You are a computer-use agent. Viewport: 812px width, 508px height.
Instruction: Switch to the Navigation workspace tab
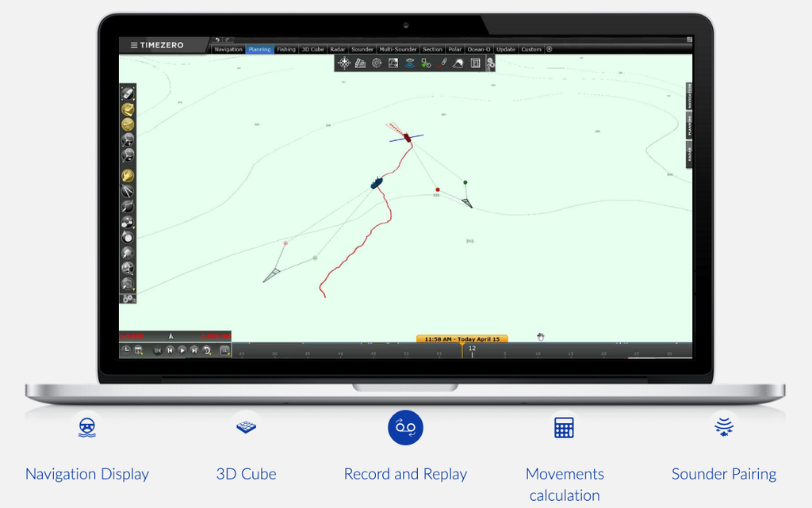[228, 49]
